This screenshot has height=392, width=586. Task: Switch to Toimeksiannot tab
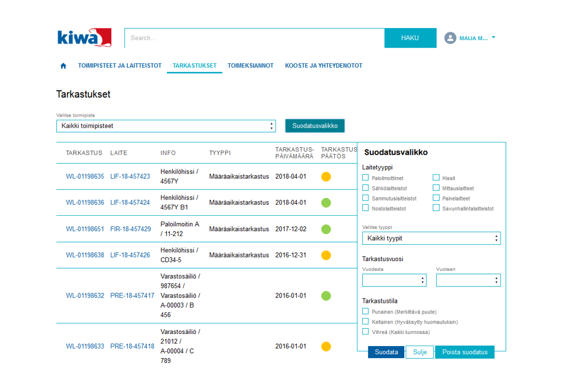click(x=250, y=66)
